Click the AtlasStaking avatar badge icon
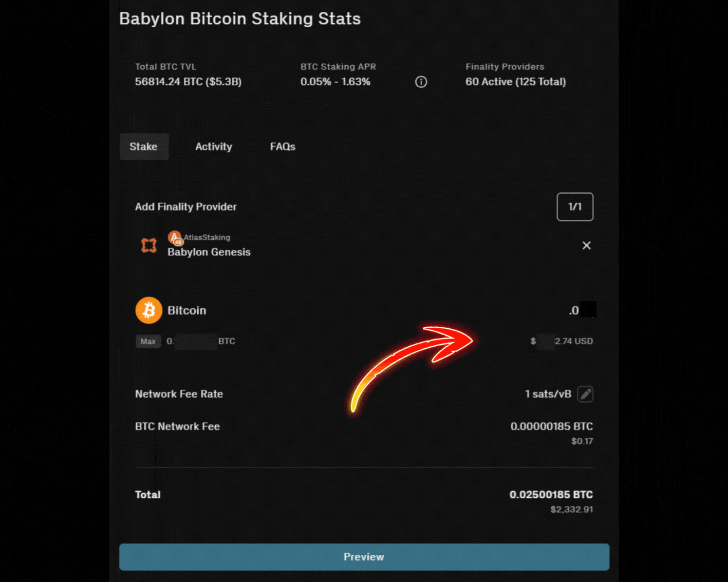 175,238
